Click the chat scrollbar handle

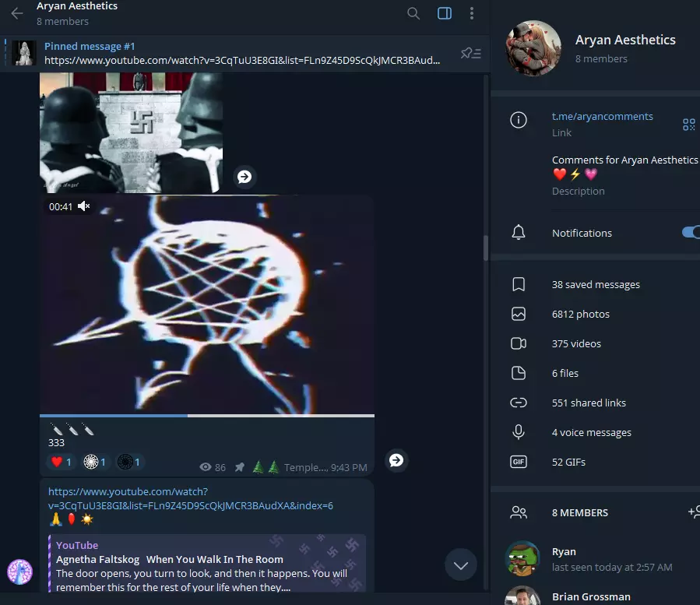point(485,248)
